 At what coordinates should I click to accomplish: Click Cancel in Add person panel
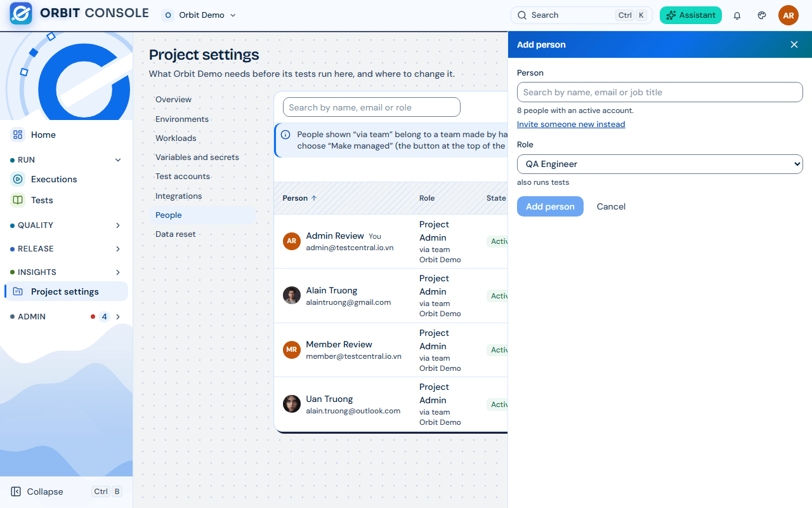point(611,206)
